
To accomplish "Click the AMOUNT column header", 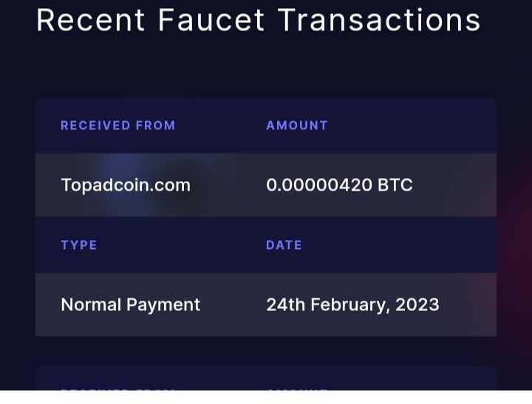I will [297, 126].
